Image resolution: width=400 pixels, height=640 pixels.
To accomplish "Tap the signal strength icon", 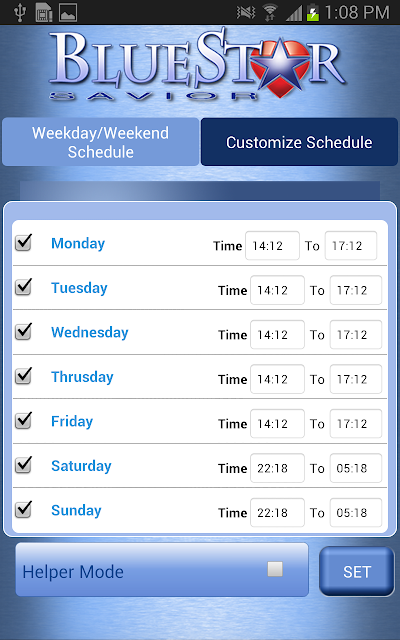I will [293, 13].
